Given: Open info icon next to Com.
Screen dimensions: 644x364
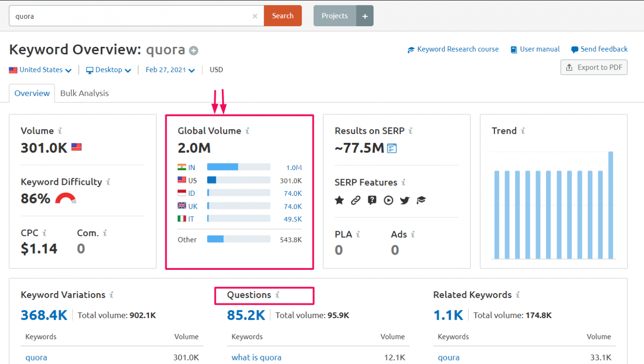Looking at the screenshot, I should (x=105, y=233).
